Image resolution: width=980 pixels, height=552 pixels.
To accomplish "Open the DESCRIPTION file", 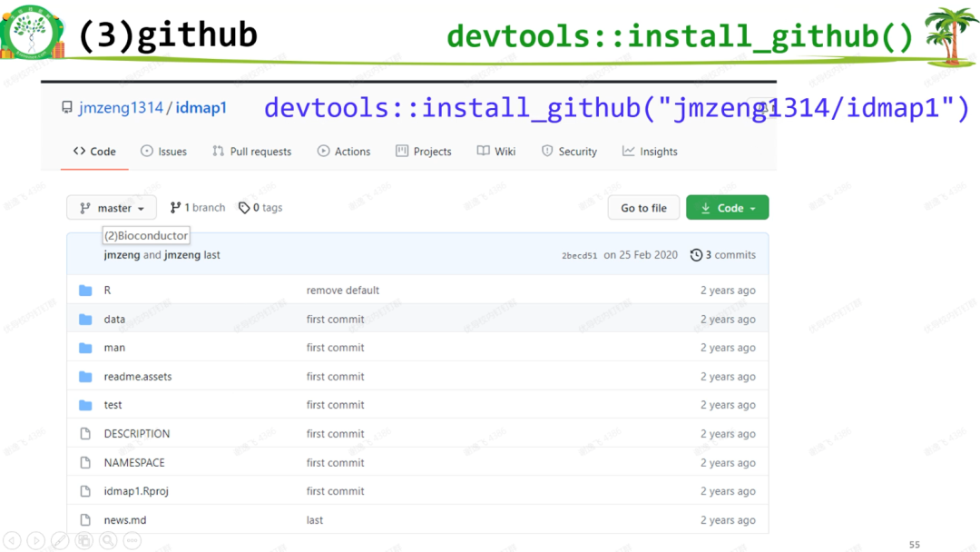I will point(137,434).
